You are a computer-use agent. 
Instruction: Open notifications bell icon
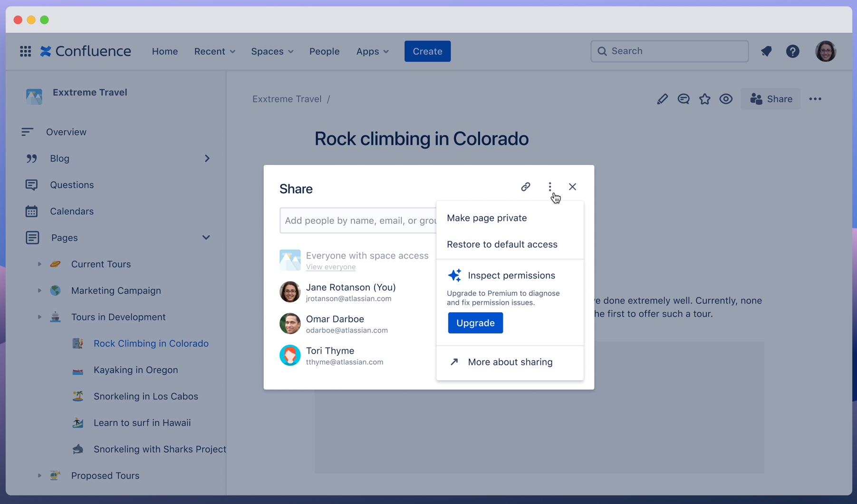[766, 51]
